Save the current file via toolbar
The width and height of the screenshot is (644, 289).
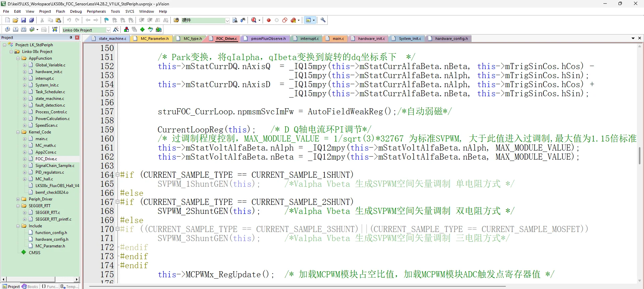pyautogui.click(x=23, y=20)
